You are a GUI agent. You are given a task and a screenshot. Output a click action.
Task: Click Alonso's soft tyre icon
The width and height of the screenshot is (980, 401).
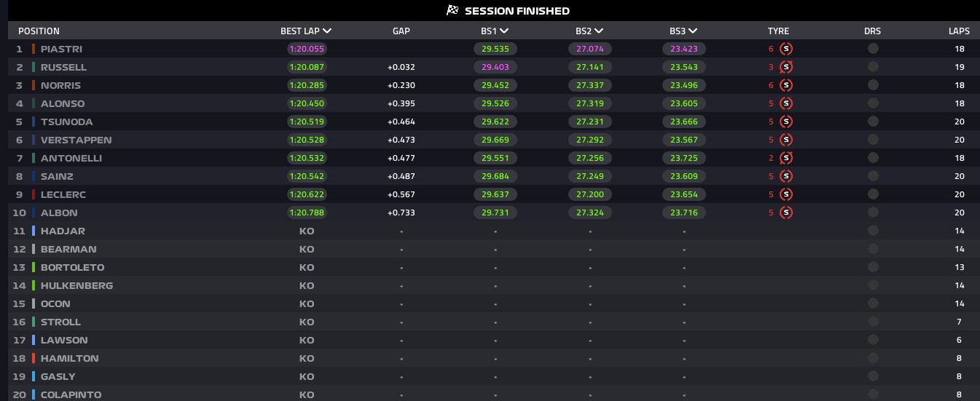click(785, 103)
